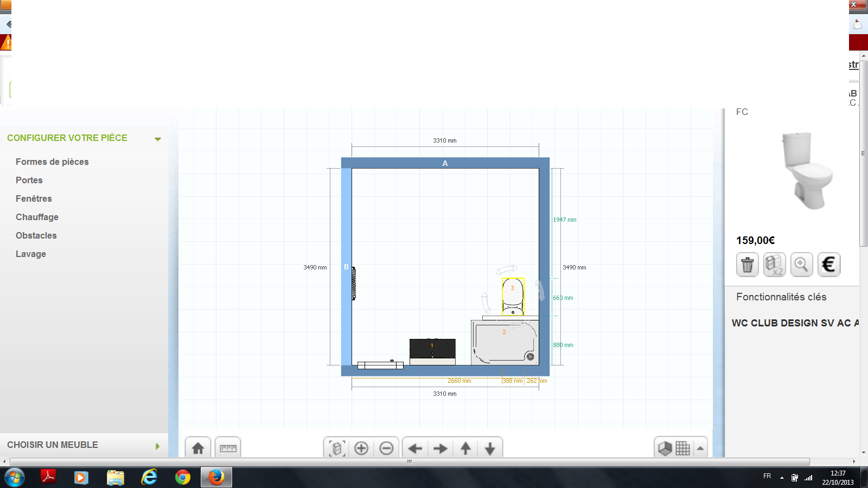The height and width of the screenshot is (488, 868).
Task: Click the home button in bottom toolbar
Action: click(198, 448)
